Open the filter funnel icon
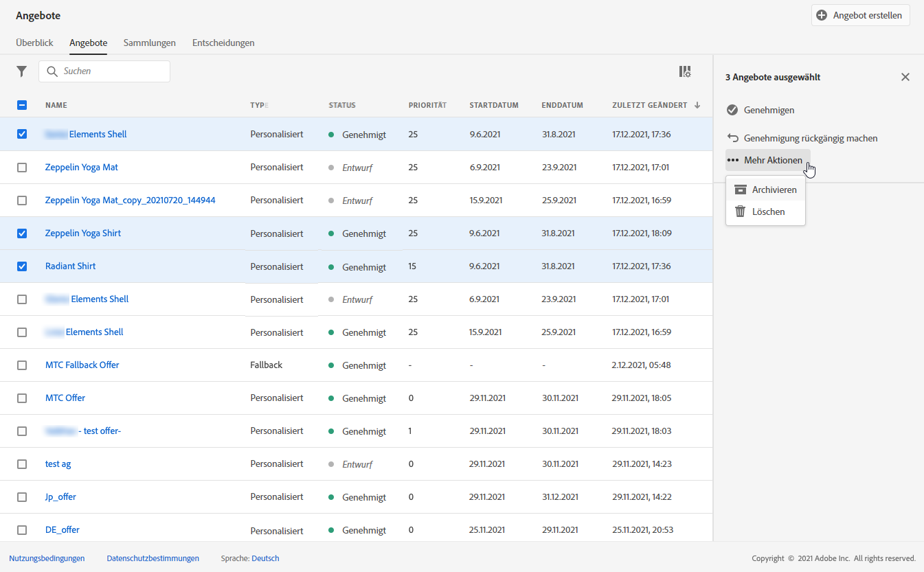 pos(22,71)
